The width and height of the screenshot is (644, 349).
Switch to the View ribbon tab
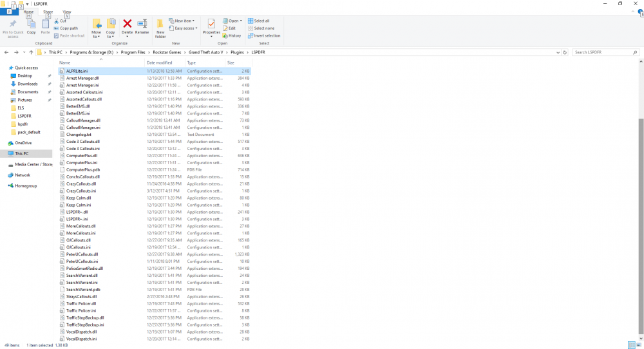[66, 12]
